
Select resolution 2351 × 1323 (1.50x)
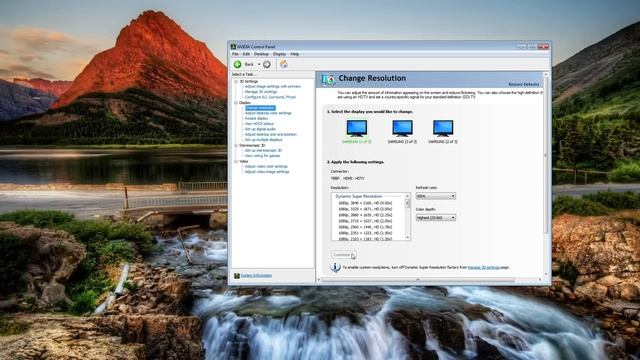pyautogui.click(x=365, y=233)
